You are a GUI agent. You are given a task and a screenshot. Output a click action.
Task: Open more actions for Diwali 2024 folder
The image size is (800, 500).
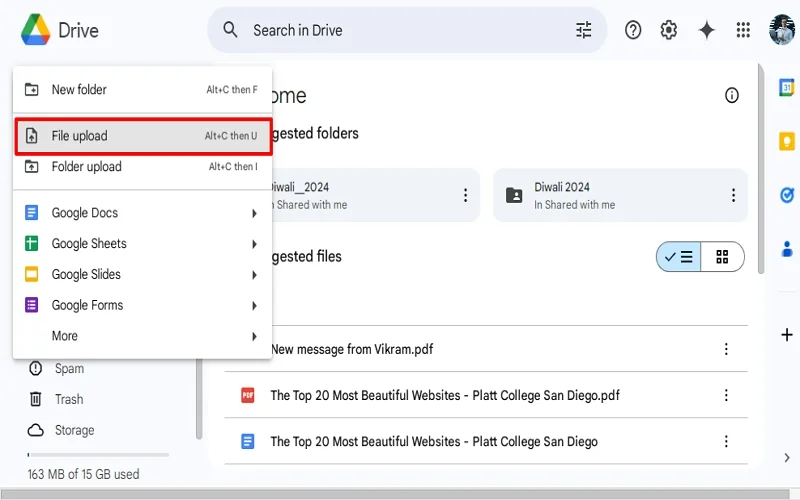pyautogui.click(x=733, y=195)
